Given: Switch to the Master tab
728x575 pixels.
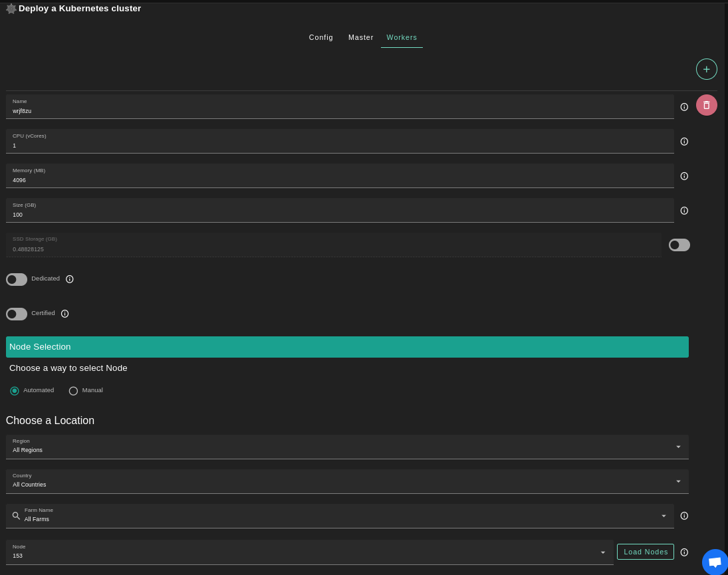Looking at the screenshot, I should point(361,37).
